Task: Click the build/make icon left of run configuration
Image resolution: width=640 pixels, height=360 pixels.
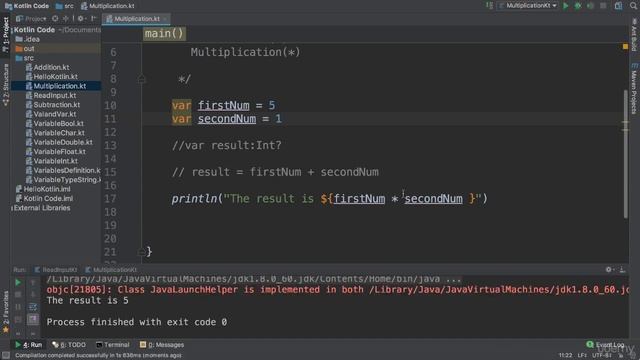Action: coord(489,6)
